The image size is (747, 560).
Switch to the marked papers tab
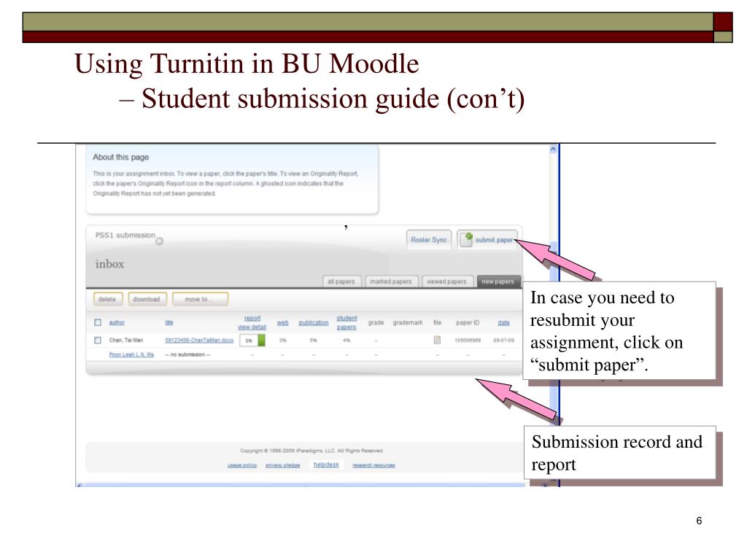pyautogui.click(x=391, y=281)
